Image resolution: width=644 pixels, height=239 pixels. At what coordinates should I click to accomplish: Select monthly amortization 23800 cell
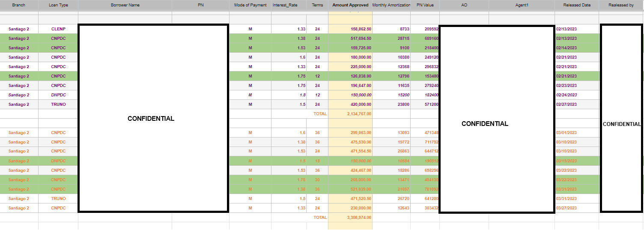click(391, 105)
